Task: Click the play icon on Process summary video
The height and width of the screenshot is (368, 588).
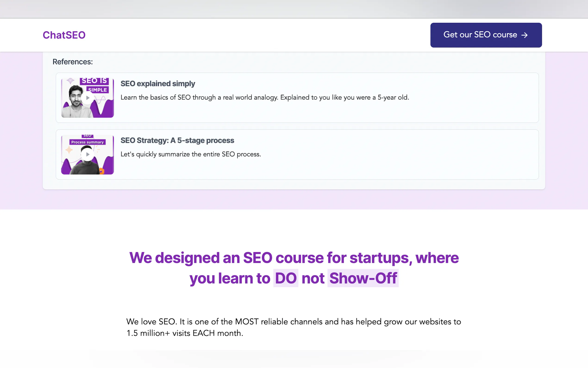Action: click(88, 154)
